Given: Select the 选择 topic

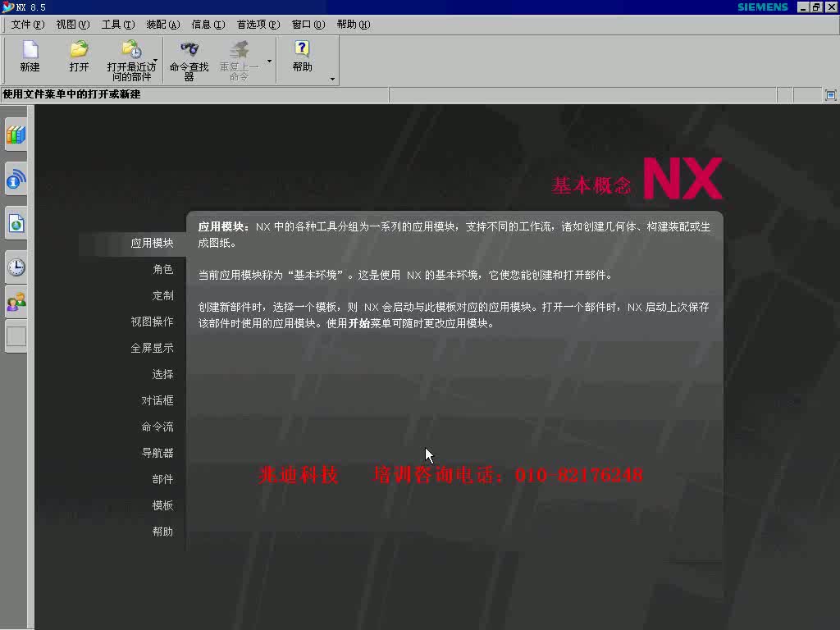Looking at the screenshot, I should pos(163,374).
